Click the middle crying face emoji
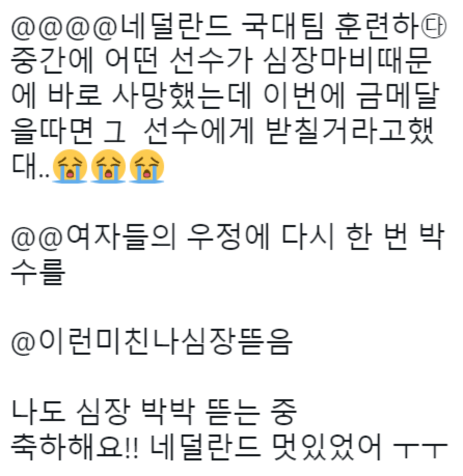The image size is (463, 476). point(108,166)
